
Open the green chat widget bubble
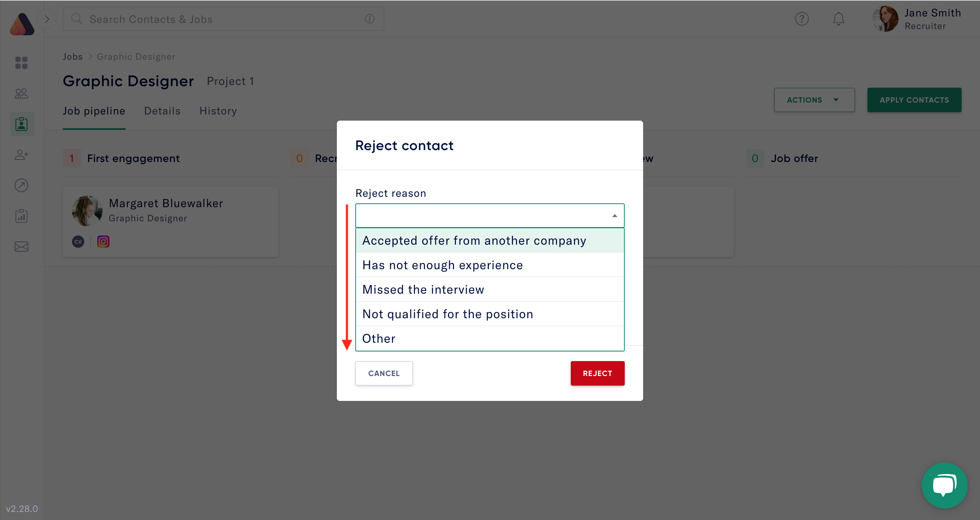944,485
